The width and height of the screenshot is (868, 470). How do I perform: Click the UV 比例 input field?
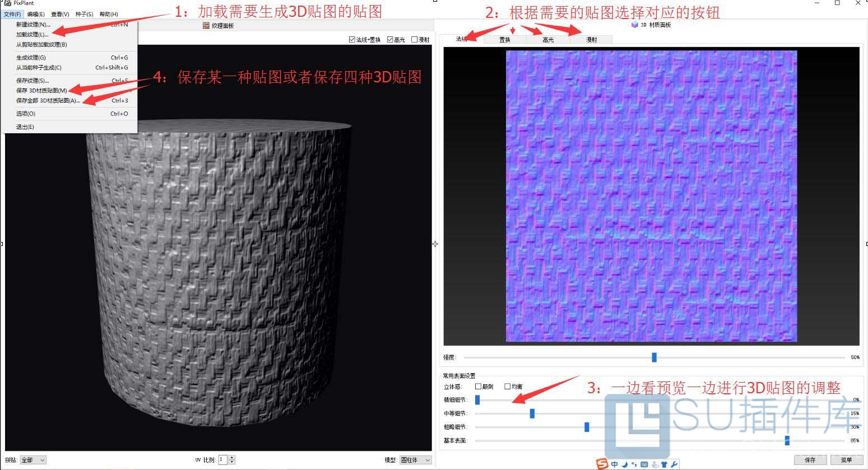[x=222, y=460]
